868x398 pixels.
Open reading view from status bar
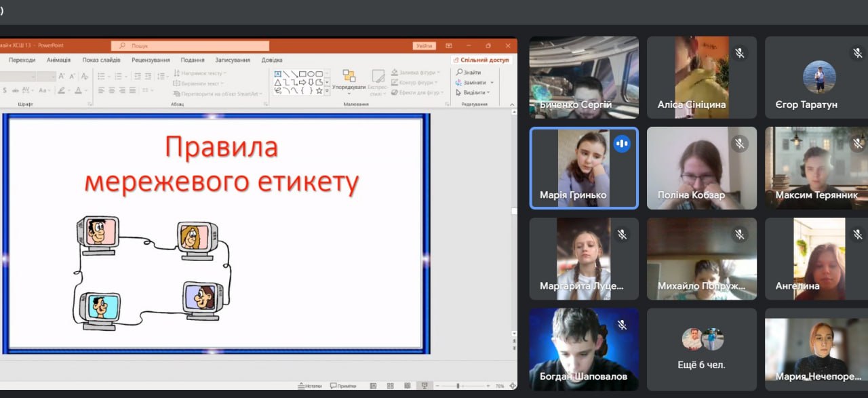(407, 386)
